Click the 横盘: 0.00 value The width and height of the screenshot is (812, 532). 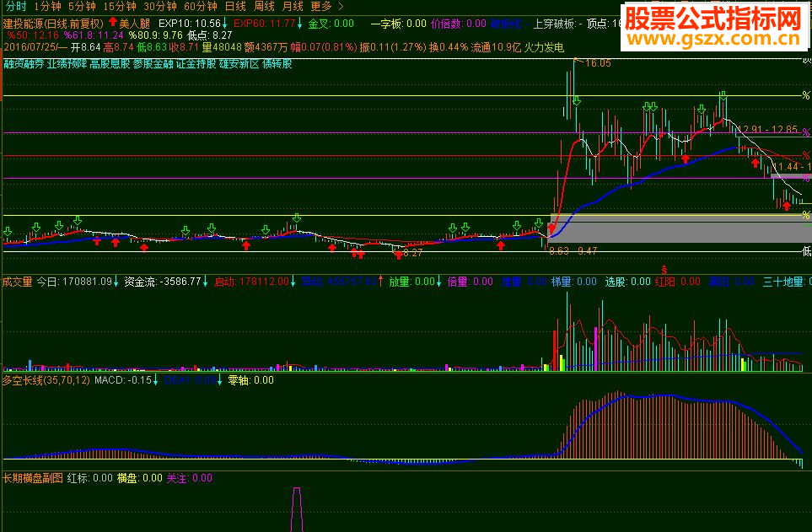[139, 478]
